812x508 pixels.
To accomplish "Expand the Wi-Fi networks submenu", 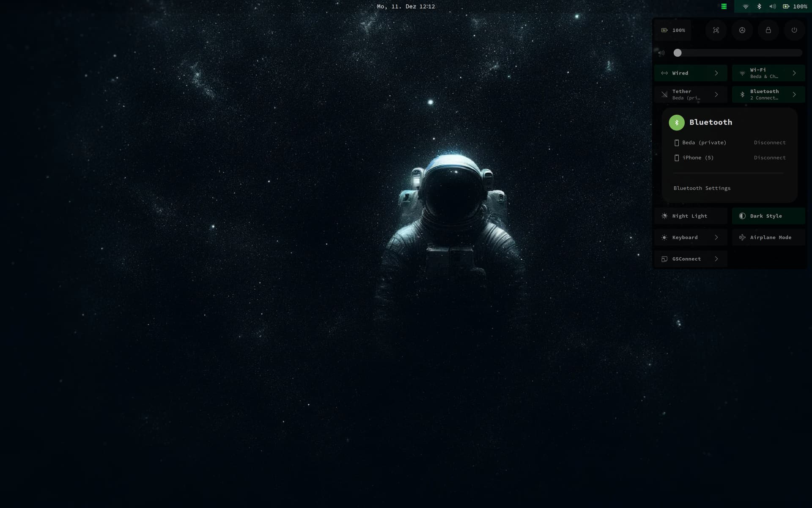I will (x=794, y=73).
